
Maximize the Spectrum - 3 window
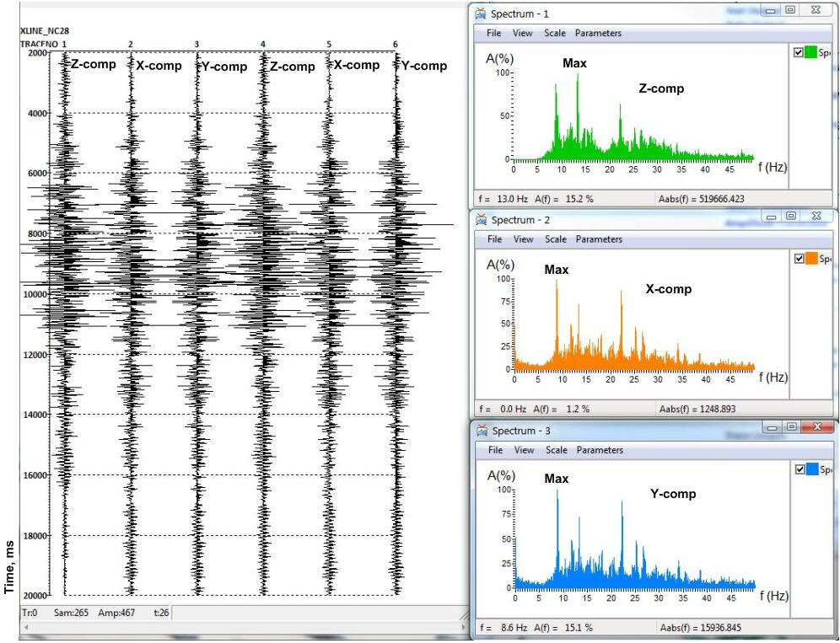pyautogui.click(x=791, y=427)
